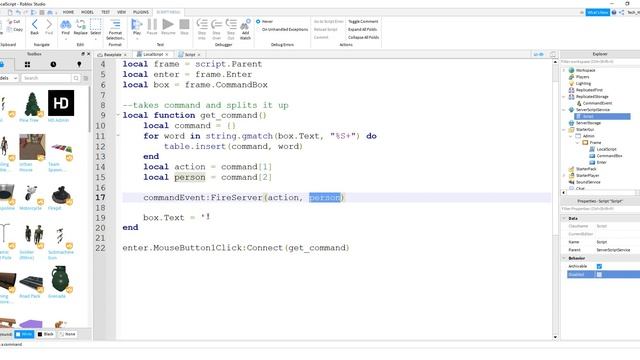Click the Step Over debugger icon

pyautogui.click(x=216, y=24)
